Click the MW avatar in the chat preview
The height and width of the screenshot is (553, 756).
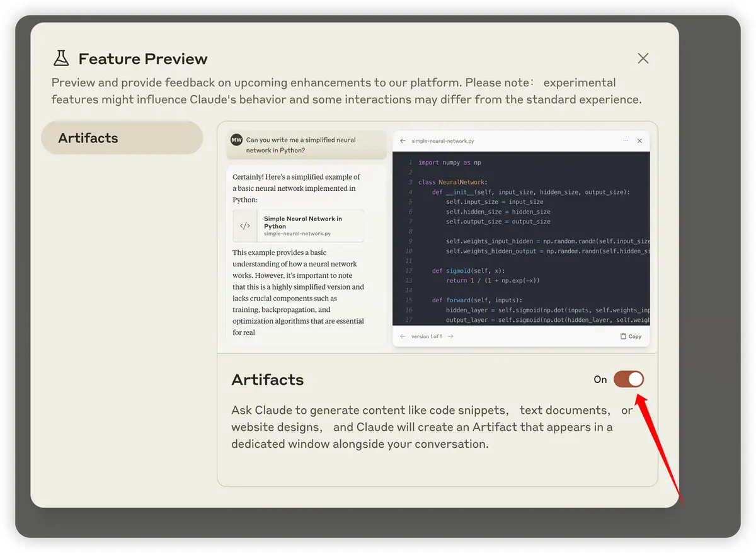tap(237, 140)
